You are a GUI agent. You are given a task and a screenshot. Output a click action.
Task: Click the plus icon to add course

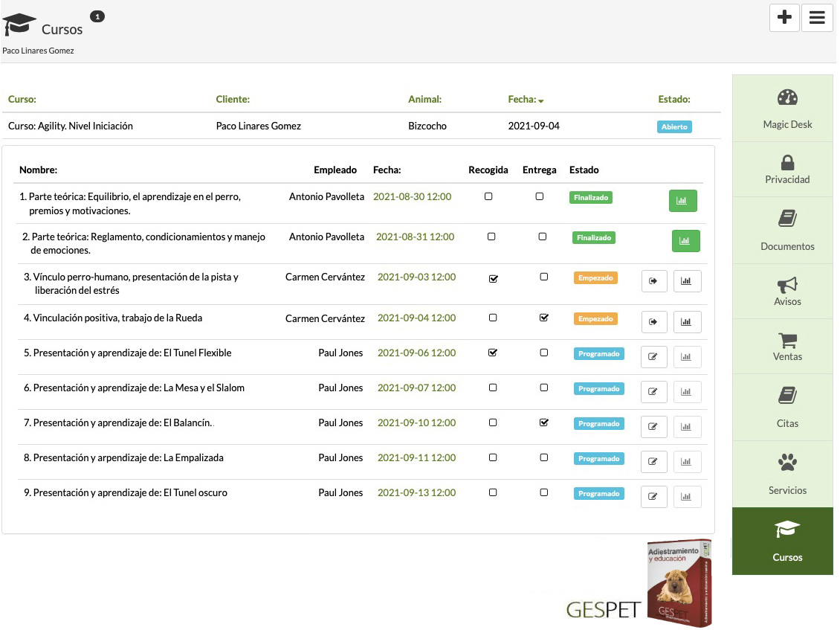784,18
